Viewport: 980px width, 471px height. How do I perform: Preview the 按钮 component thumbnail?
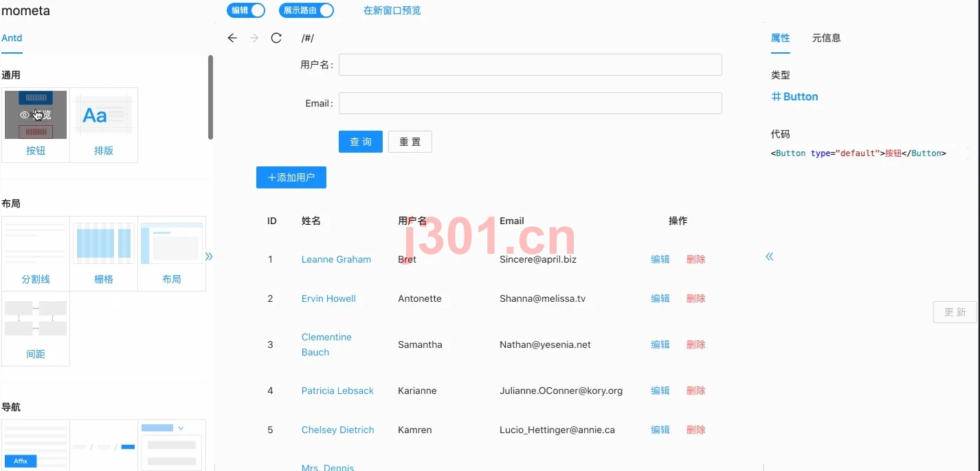(36, 115)
